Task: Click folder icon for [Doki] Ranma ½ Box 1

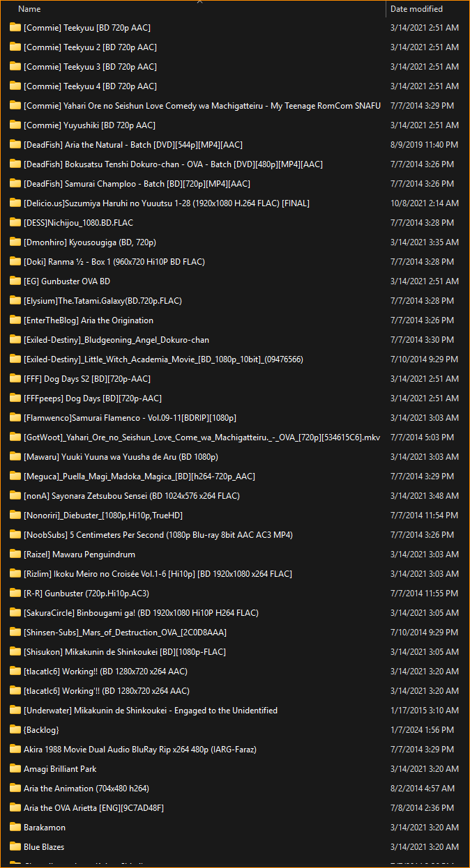Action: pyautogui.click(x=15, y=262)
